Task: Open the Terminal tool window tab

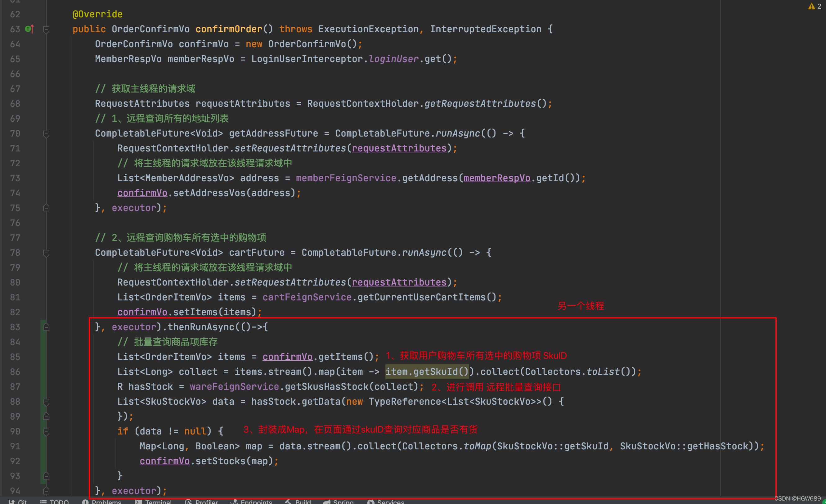Action: pyautogui.click(x=154, y=501)
